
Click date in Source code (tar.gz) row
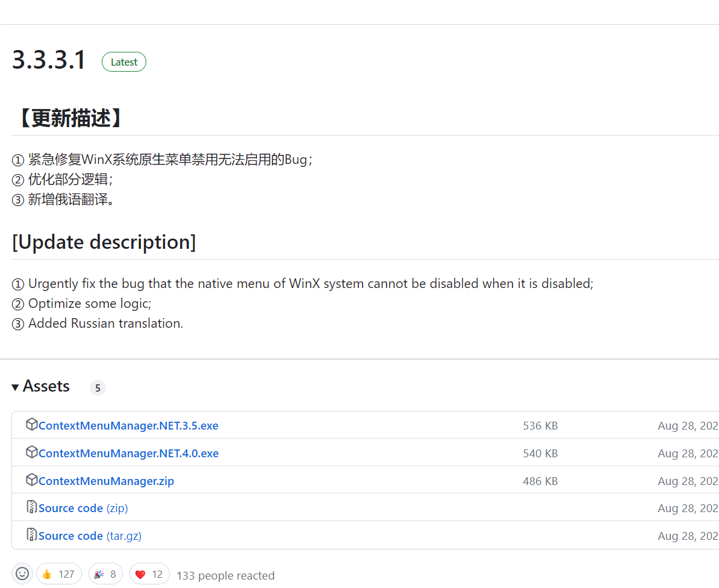tap(688, 536)
